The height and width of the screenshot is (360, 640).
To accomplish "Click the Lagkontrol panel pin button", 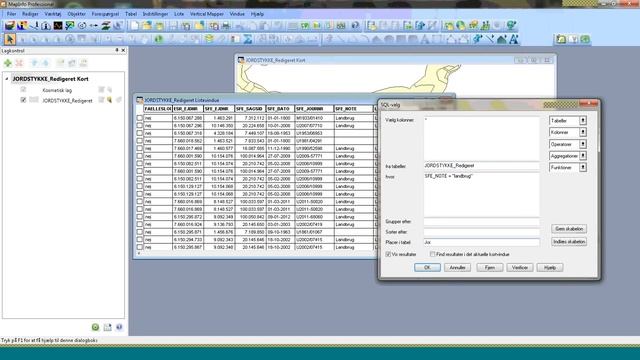I will pos(117,50).
